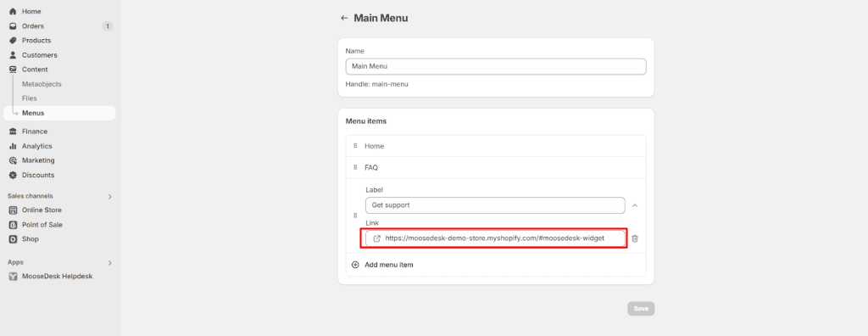This screenshot has width=868, height=336.
Task: Click the Main Menu page title
Action: pos(381,19)
